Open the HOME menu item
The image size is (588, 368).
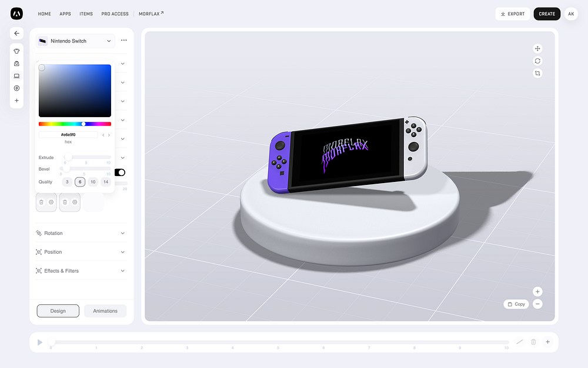[x=44, y=14]
